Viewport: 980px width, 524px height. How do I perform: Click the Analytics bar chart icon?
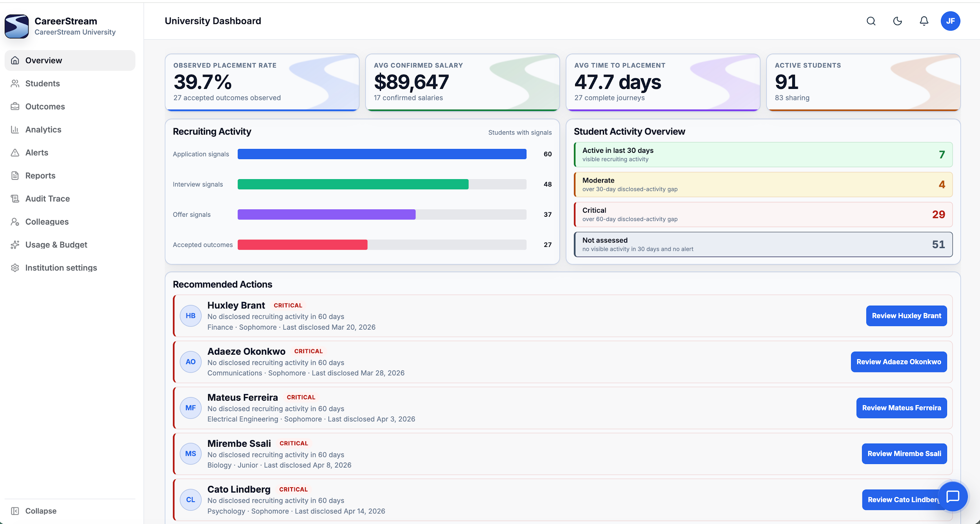click(15, 130)
